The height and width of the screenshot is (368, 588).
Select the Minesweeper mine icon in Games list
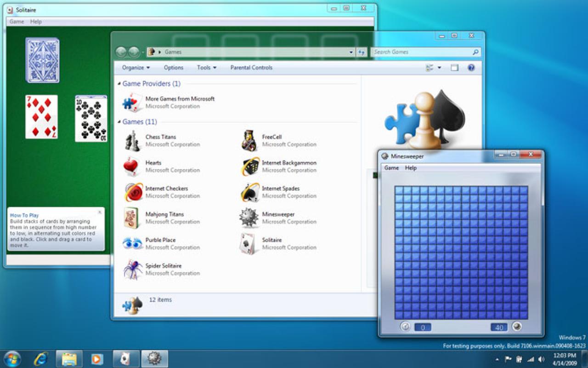tap(249, 218)
